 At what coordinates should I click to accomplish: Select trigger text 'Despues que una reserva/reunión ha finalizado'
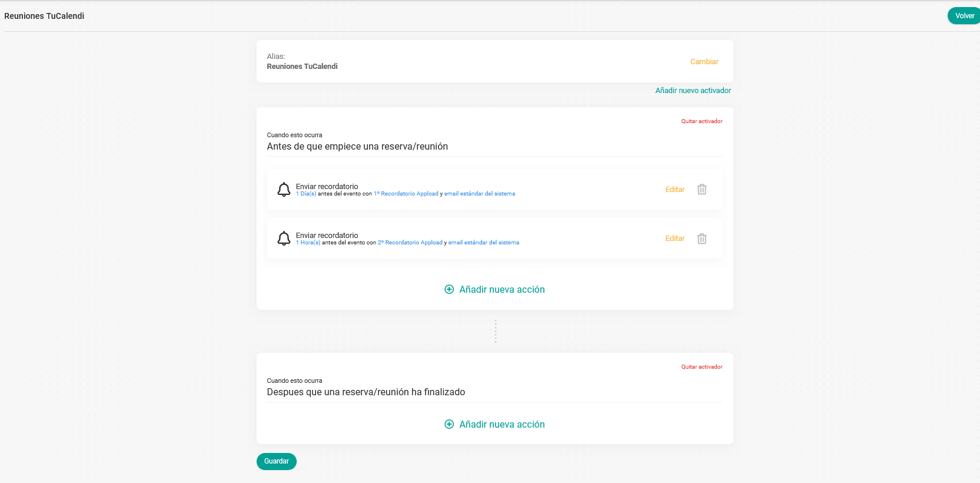pyautogui.click(x=366, y=392)
